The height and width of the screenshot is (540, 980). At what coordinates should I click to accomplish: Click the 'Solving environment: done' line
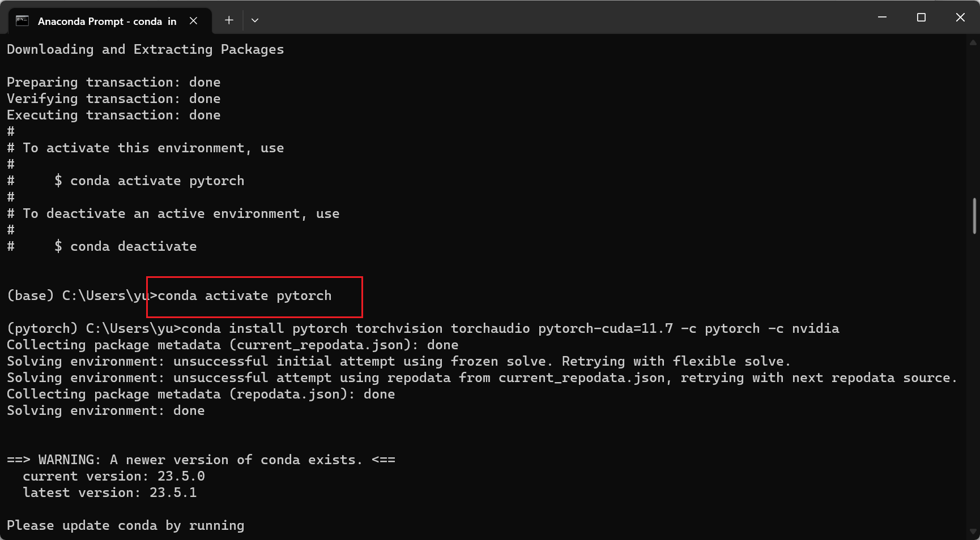click(x=105, y=410)
